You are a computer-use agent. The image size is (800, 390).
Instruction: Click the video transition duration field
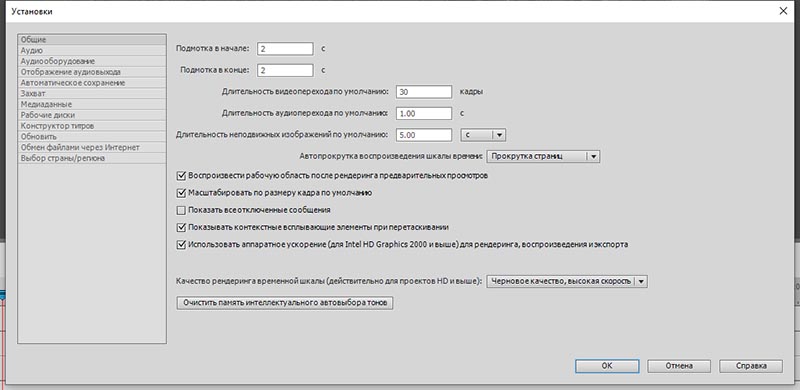tap(424, 92)
